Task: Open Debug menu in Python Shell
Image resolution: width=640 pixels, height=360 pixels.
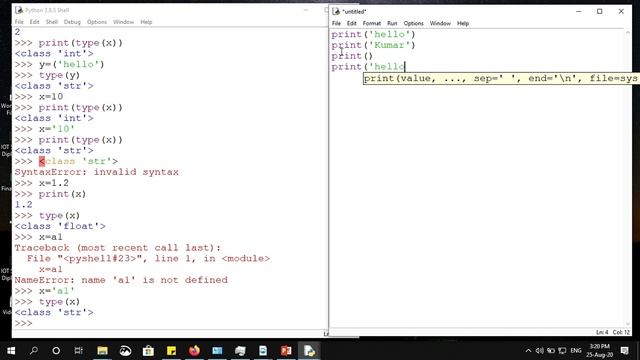Action: tap(72, 22)
